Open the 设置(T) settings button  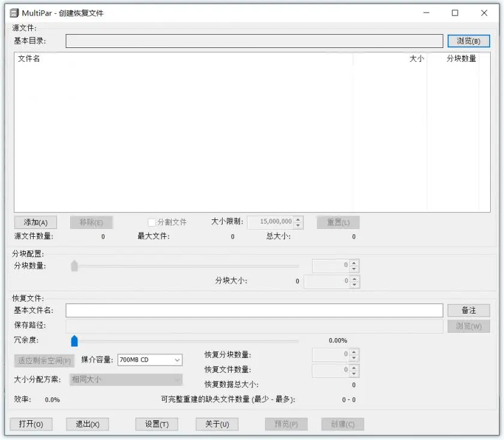[x=157, y=424]
